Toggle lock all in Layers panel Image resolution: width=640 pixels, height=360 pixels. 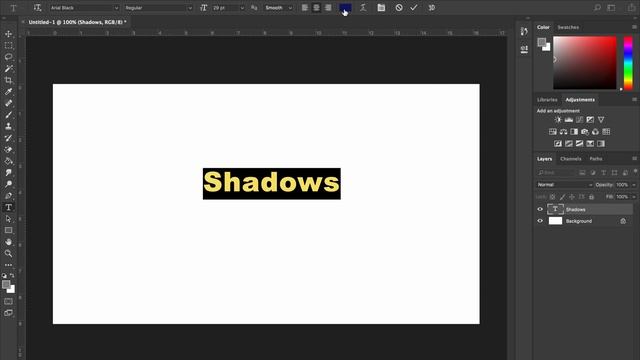pos(591,197)
